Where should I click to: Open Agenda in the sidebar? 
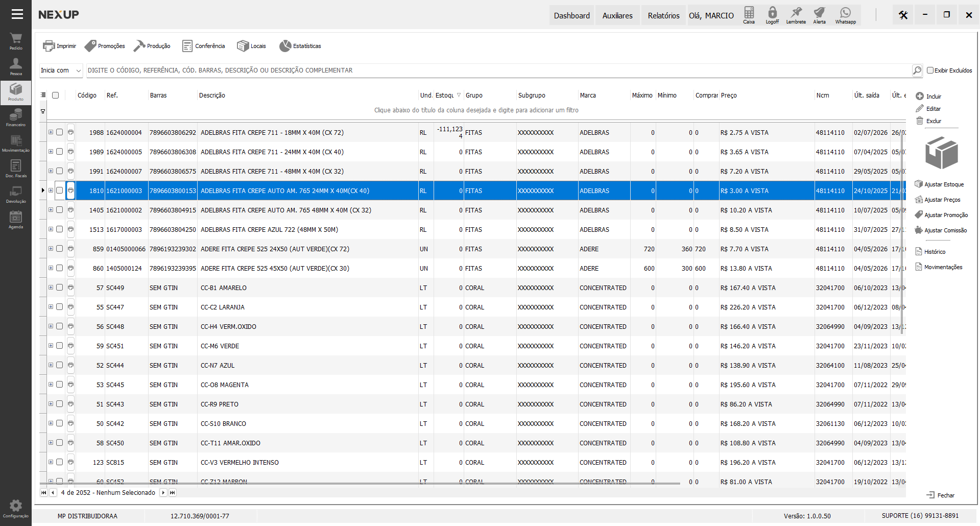pyautogui.click(x=16, y=220)
